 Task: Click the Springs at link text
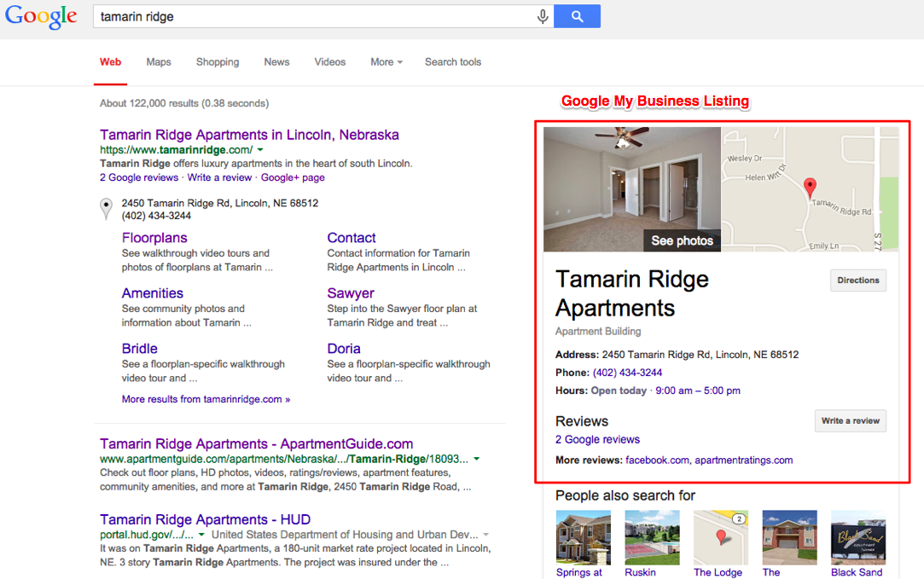click(x=579, y=572)
